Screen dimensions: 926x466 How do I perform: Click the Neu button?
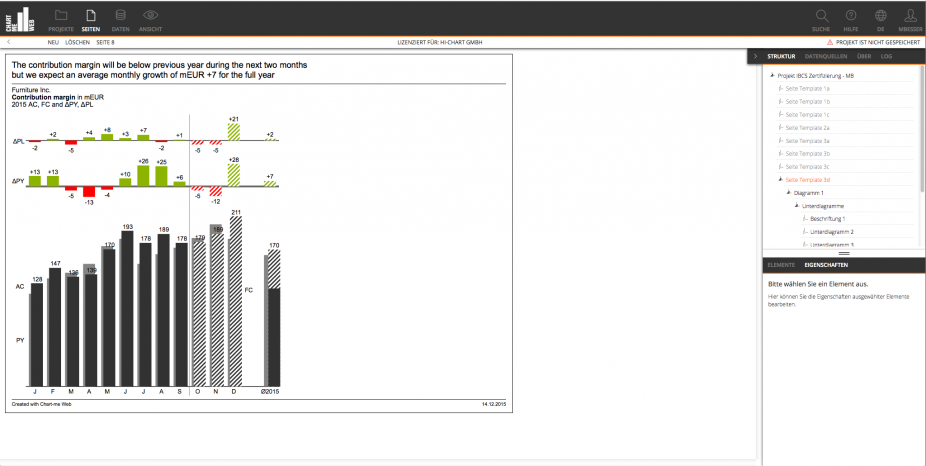coord(53,42)
